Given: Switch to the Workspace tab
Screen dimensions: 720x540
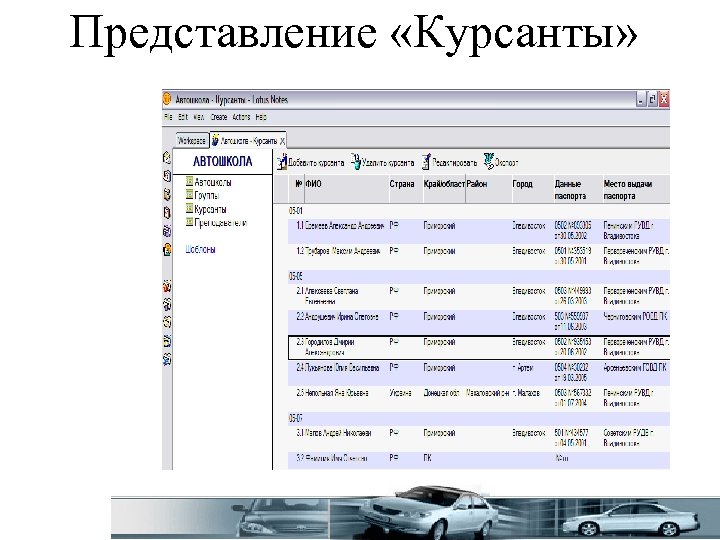Looking at the screenshot, I should click(191, 141).
